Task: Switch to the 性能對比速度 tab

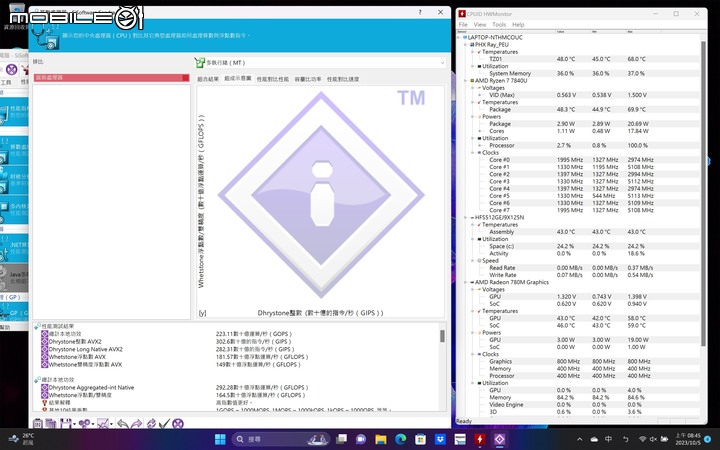Action: click(343, 79)
